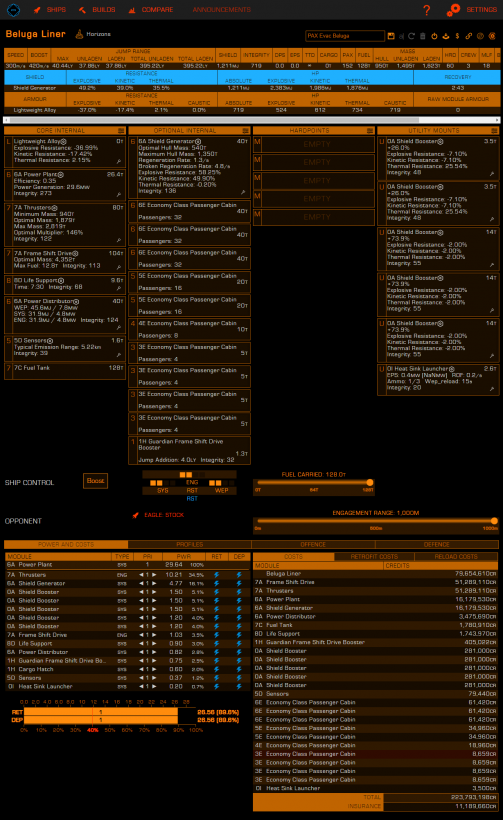Click the wrench icon on 6A Power Plant
The width and height of the screenshot is (503, 820).
point(119,195)
